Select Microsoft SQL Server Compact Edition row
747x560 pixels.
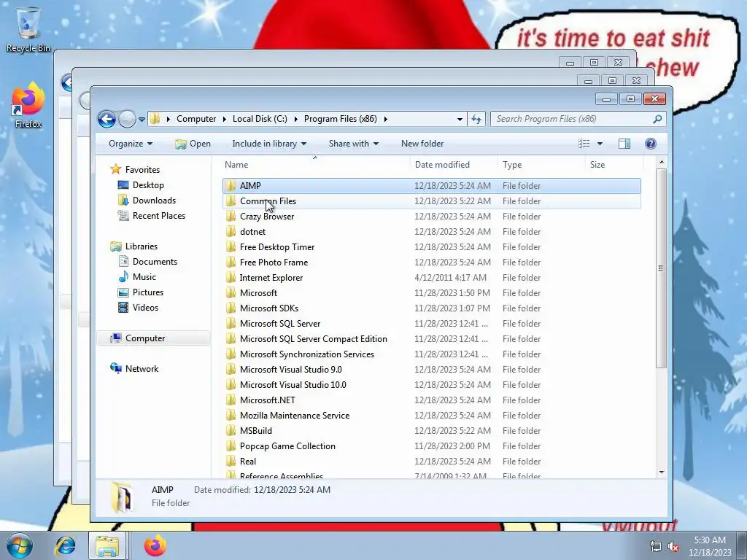pyautogui.click(x=432, y=338)
